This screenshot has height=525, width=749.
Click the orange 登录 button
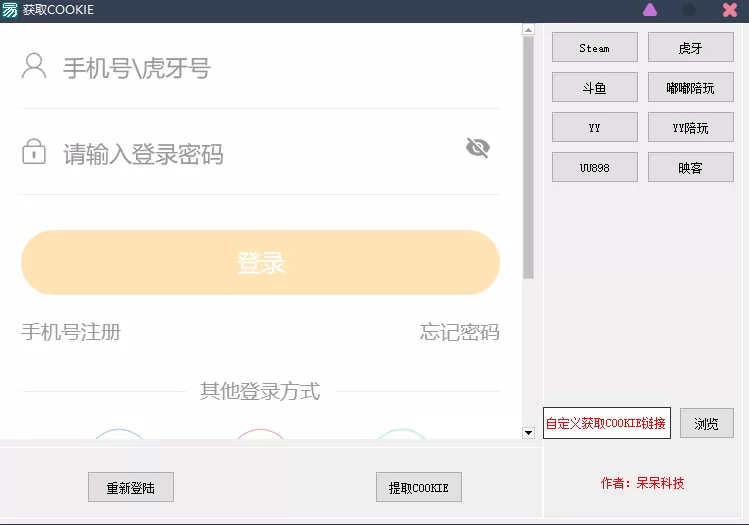[x=260, y=262]
